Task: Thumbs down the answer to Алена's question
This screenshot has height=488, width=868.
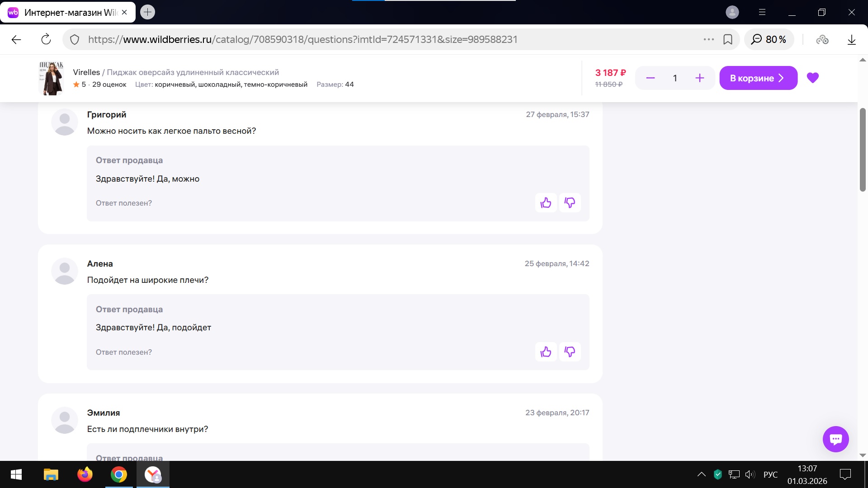Action: pos(570,352)
